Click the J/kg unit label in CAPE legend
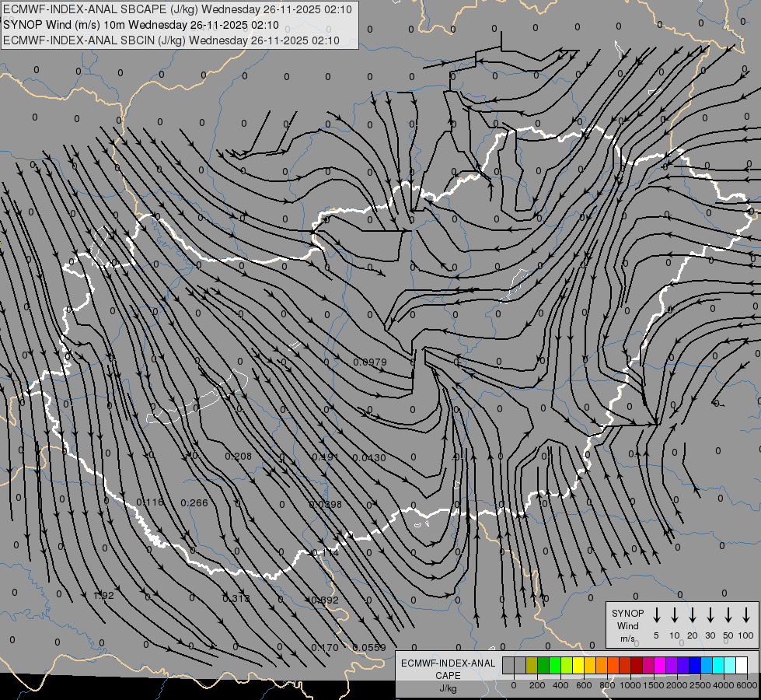761x700 pixels. tap(448, 689)
